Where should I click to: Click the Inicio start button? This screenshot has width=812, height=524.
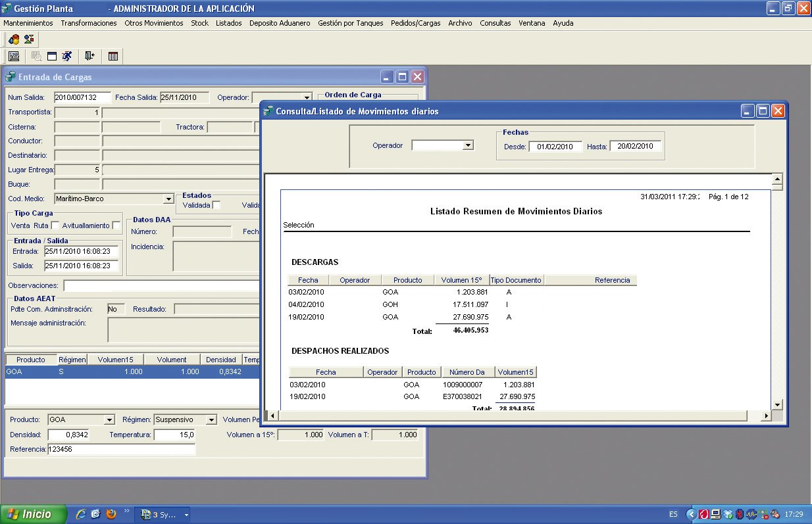click(x=34, y=514)
